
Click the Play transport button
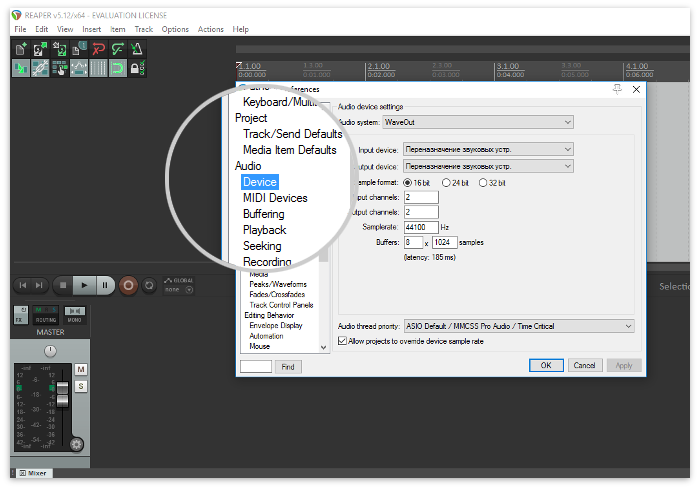pyautogui.click(x=84, y=285)
